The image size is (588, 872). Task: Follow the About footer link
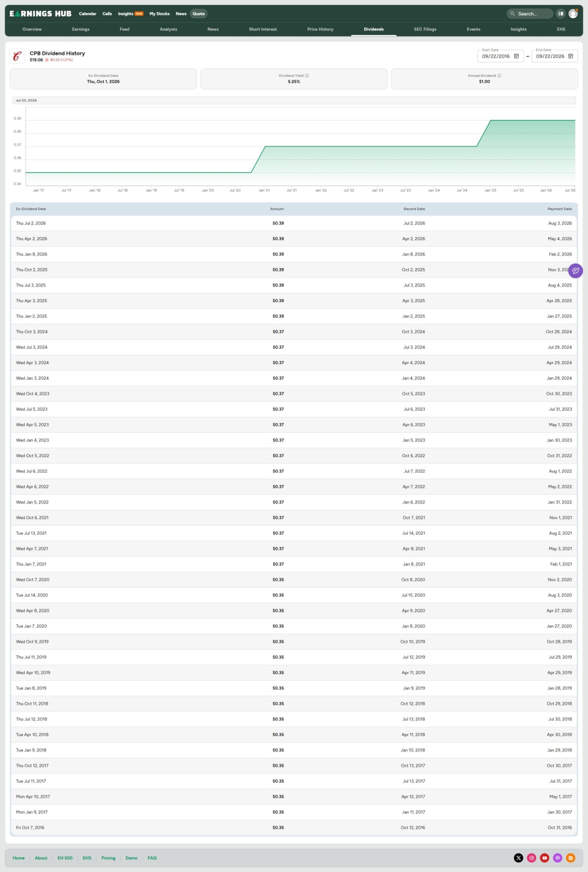41,858
